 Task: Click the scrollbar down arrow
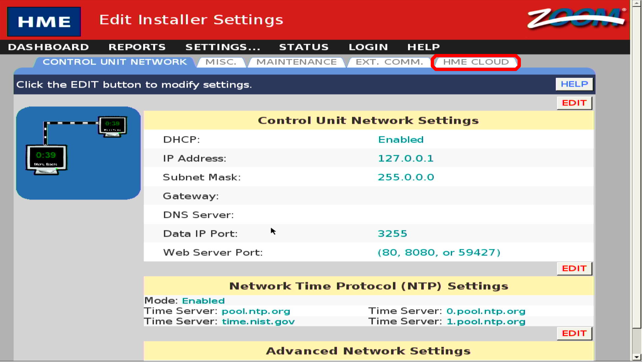pyautogui.click(x=636, y=357)
